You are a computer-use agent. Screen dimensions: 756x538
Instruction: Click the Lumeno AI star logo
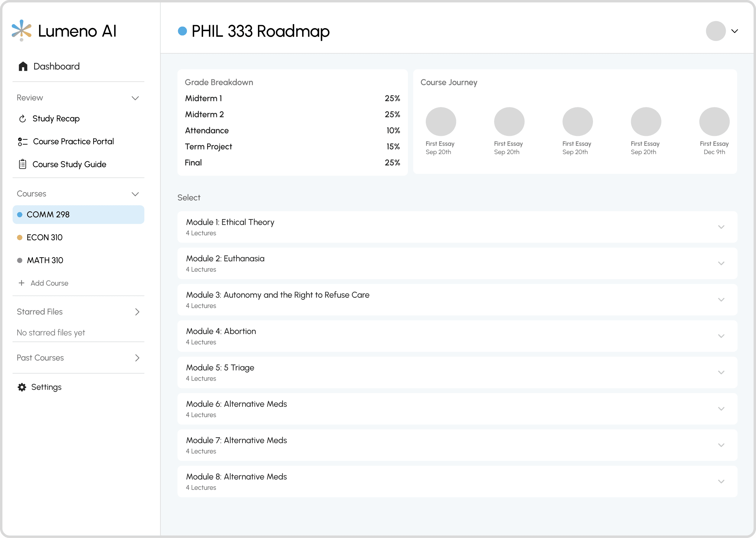tap(21, 30)
